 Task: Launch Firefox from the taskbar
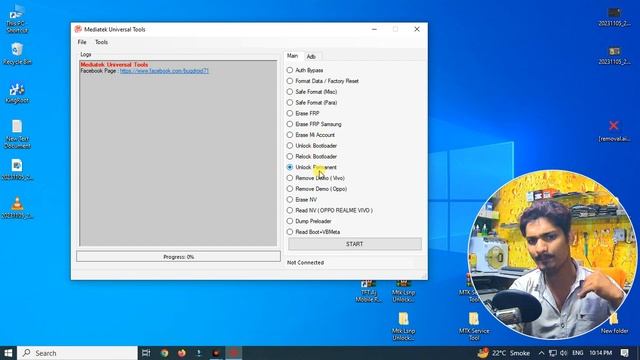click(x=182, y=353)
